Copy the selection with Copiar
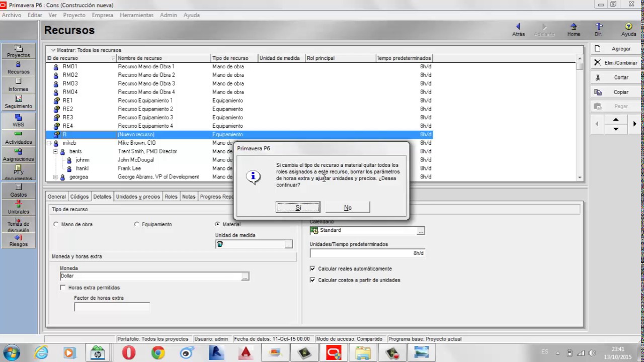 (x=615, y=92)
